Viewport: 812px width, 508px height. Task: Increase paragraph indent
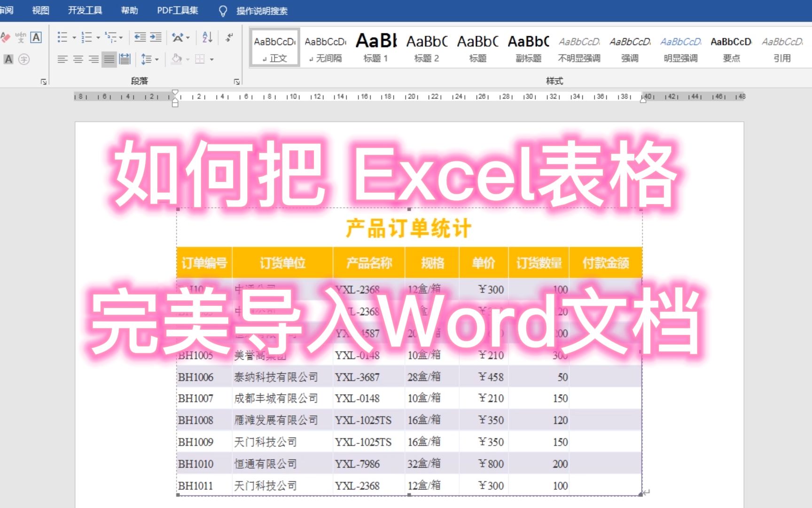click(x=156, y=37)
